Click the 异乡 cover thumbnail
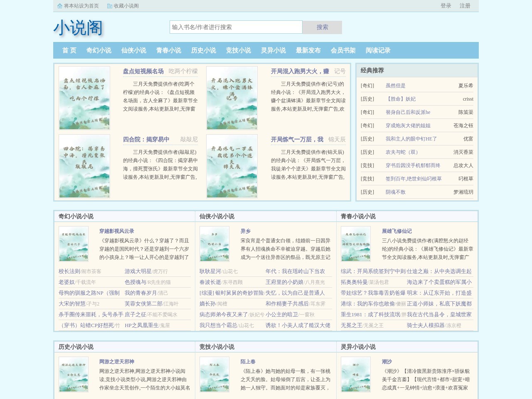The image size is (532, 399). (x=214, y=244)
